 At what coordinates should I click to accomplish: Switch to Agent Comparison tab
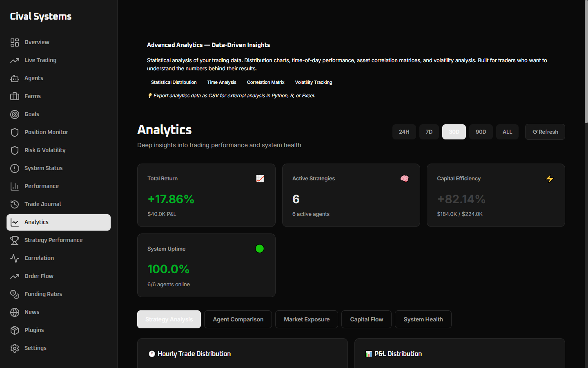pos(238,319)
